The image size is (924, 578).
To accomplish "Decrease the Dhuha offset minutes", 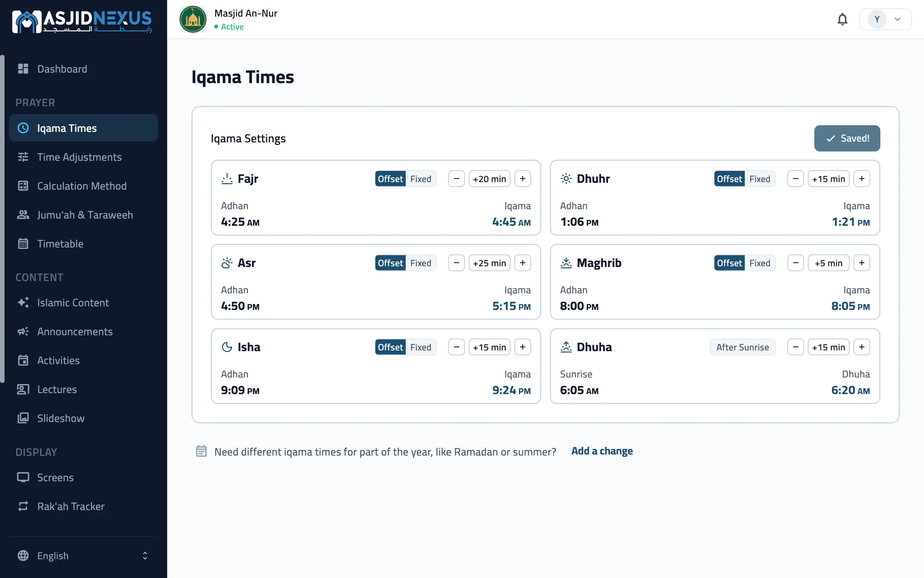I will click(x=796, y=347).
